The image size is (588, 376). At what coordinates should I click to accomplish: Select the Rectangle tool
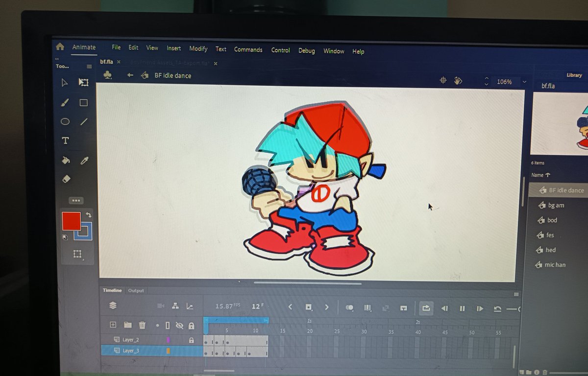coord(84,103)
